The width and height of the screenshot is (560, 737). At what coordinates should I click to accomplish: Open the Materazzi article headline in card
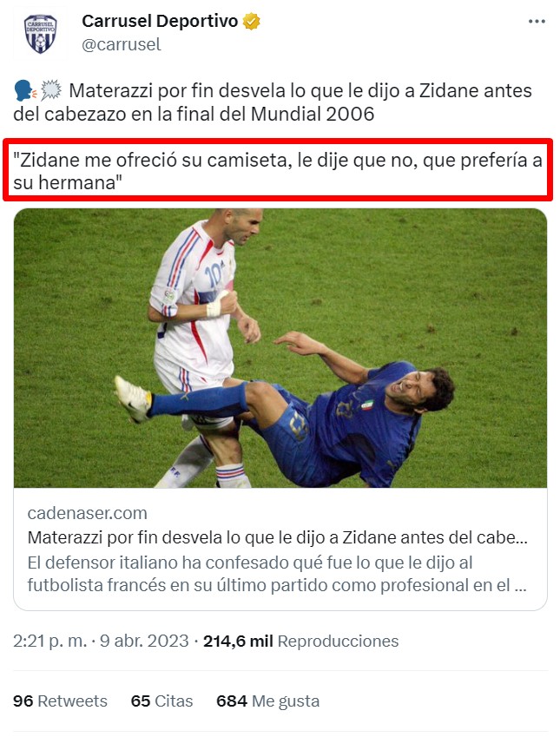pyautogui.click(x=278, y=537)
